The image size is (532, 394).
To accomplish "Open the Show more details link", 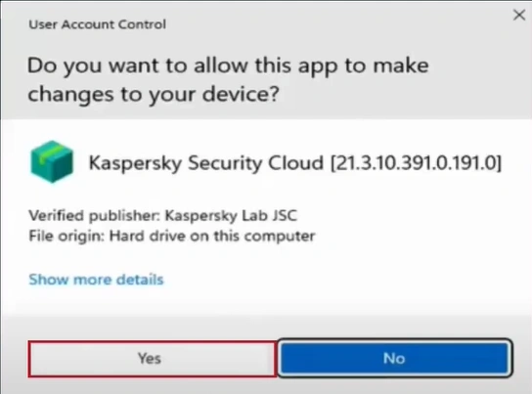I will pyautogui.click(x=96, y=280).
